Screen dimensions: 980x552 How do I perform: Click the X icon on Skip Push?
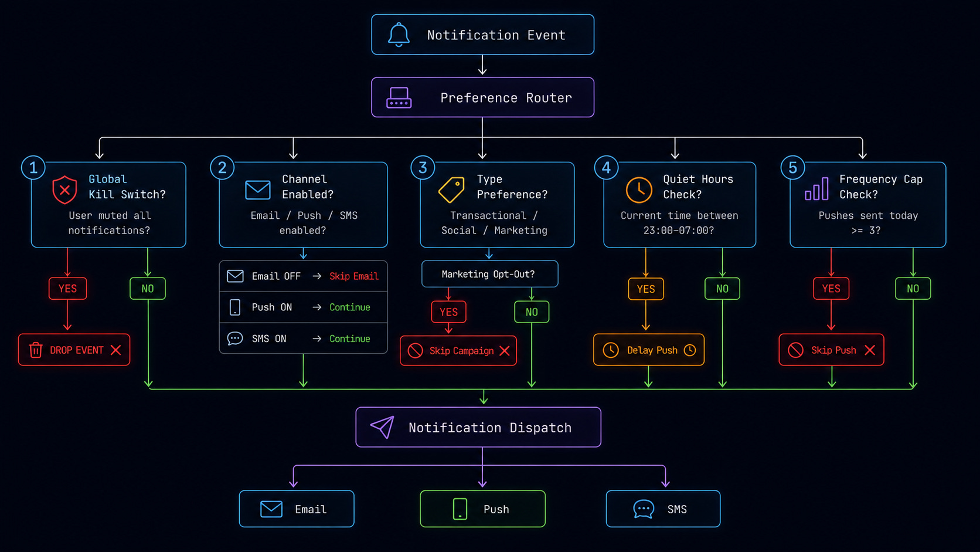click(x=870, y=350)
